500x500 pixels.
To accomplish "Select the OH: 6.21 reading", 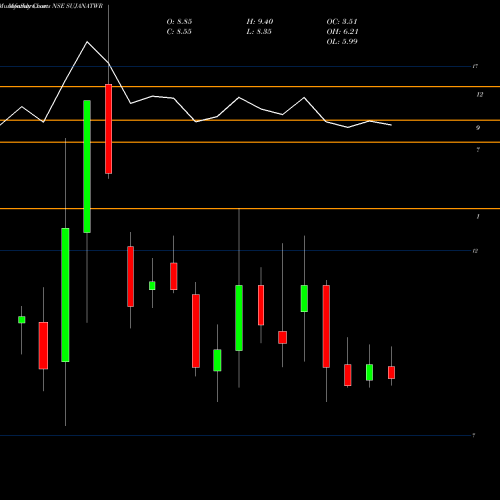I will point(342,32).
